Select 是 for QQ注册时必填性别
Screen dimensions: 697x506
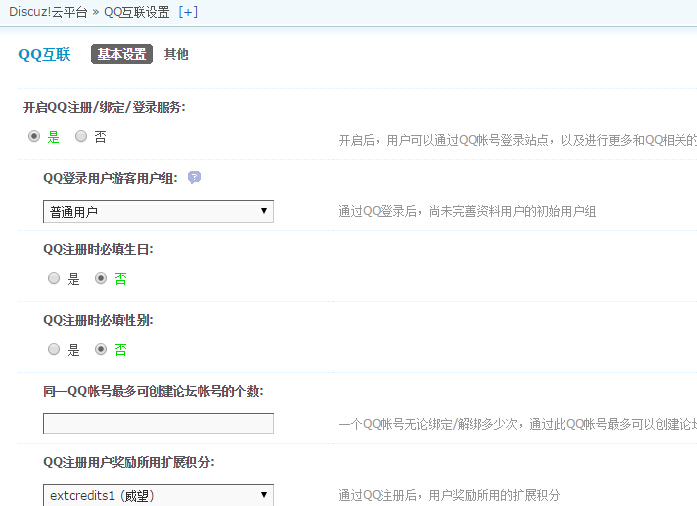[x=54, y=349]
